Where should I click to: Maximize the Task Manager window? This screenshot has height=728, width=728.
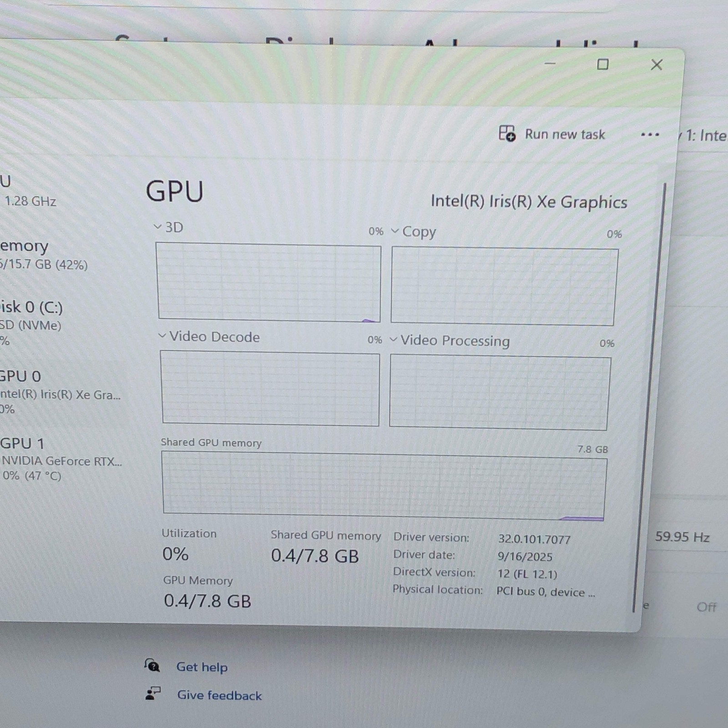(602, 64)
